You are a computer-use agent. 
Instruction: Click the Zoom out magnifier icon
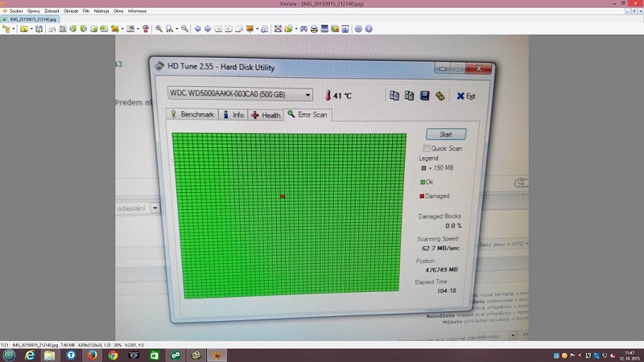tap(185, 29)
